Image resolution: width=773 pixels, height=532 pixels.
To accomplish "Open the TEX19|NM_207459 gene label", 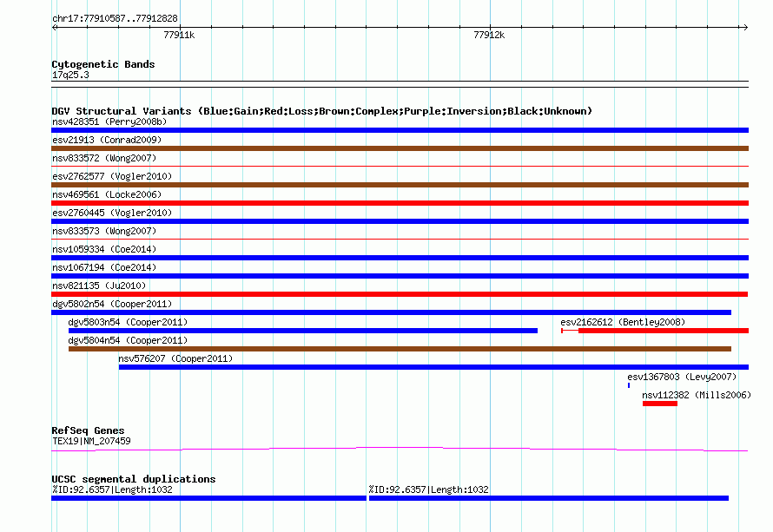I will click(91, 441).
